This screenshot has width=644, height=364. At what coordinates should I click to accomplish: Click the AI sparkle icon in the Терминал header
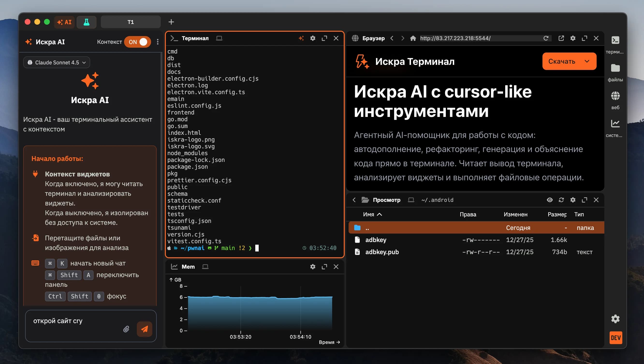pos(301,38)
